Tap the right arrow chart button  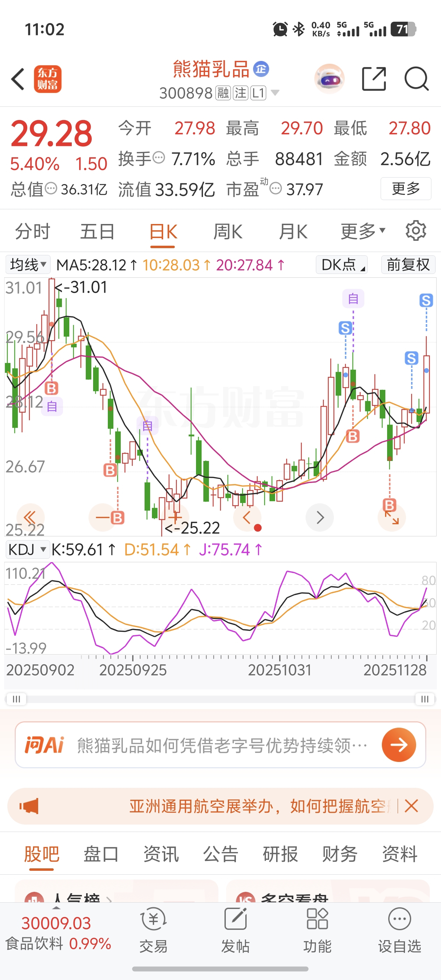coord(320,517)
